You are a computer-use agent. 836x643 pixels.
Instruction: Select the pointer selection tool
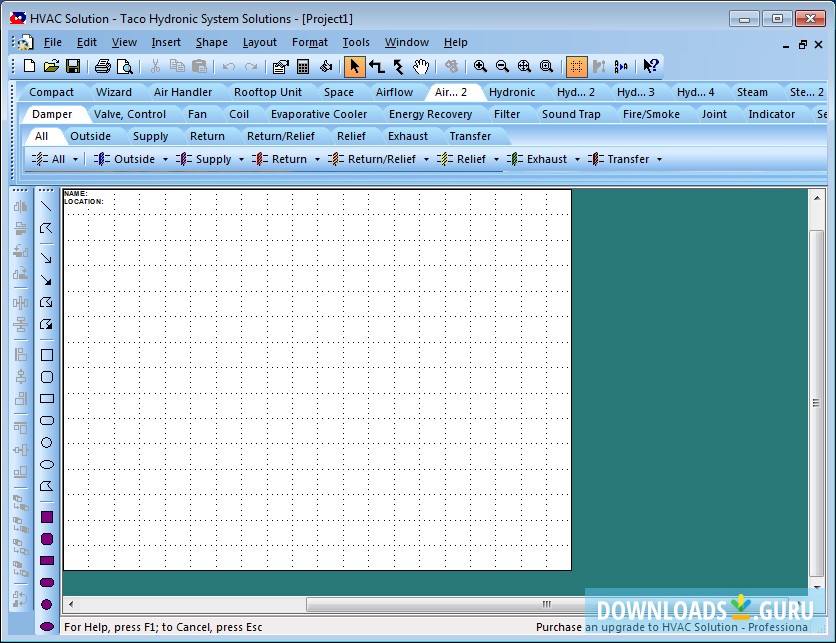point(355,67)
